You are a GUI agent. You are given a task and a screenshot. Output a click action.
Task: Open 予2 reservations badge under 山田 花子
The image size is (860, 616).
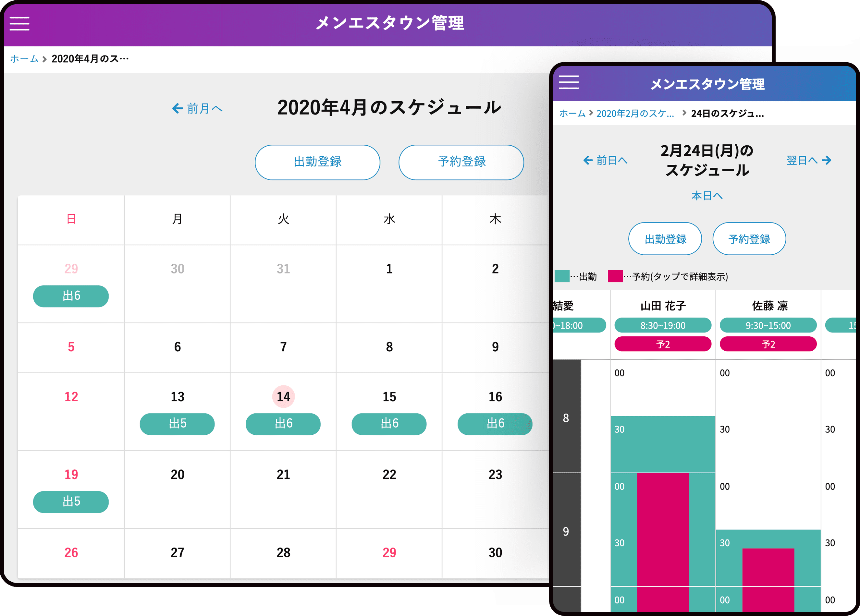coord(663,344)
